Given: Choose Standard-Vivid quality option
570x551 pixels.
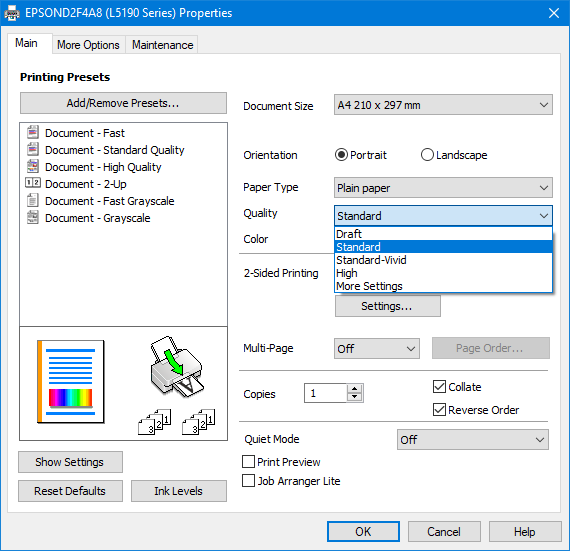Looking at the screenshot, I should [x=443, y=260].
